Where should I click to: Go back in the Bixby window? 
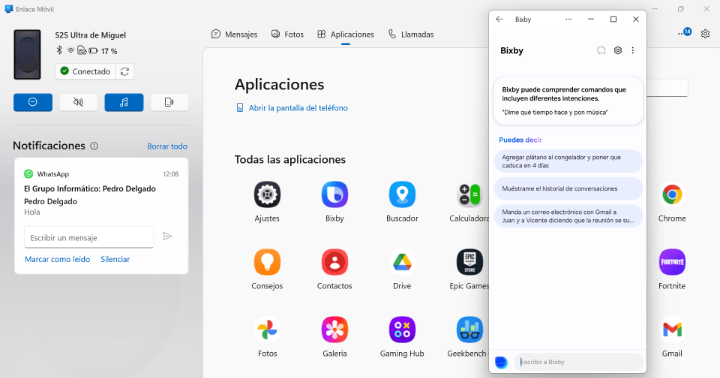click(500, 19)
